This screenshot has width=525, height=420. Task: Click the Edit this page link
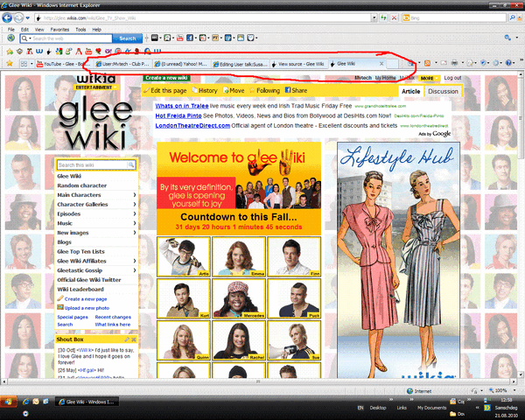(x=165, y=90)
